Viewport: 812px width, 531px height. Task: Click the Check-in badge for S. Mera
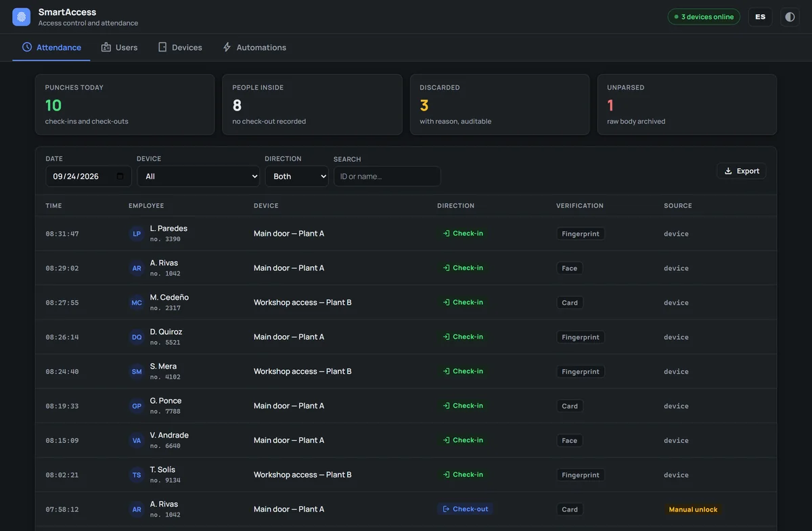pyautogui.click(x=463, y=371)
